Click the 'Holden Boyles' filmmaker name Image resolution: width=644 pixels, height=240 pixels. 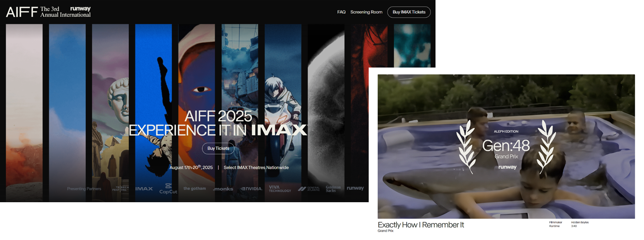tap(580, 222)
